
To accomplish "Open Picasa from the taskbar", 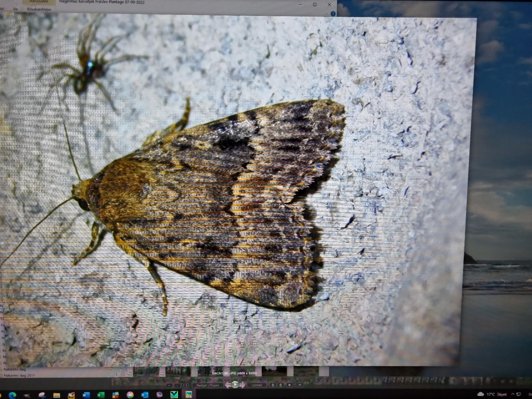I will click(130, 395).
